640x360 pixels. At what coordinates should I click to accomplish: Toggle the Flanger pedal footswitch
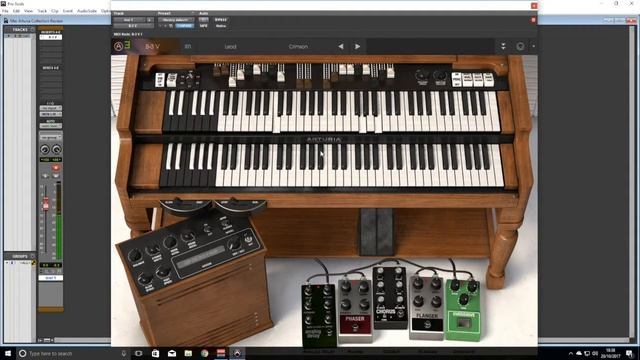coord(427,325)
